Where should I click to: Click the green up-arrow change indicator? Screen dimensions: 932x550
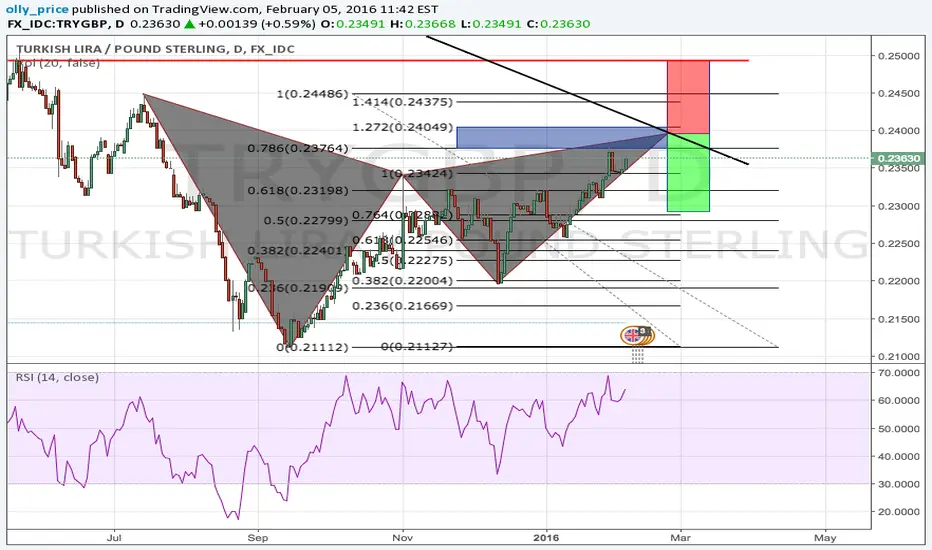pos(189,24)
